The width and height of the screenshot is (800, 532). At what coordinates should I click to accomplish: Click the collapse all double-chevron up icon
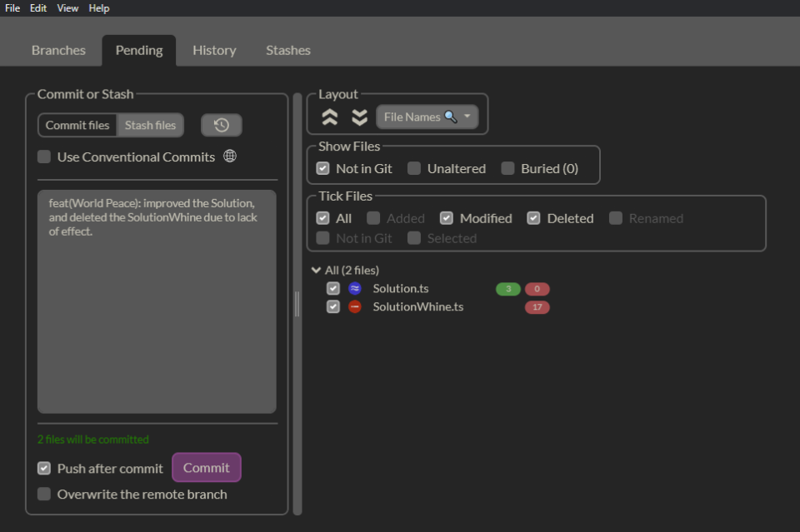[x=330, y=117]
